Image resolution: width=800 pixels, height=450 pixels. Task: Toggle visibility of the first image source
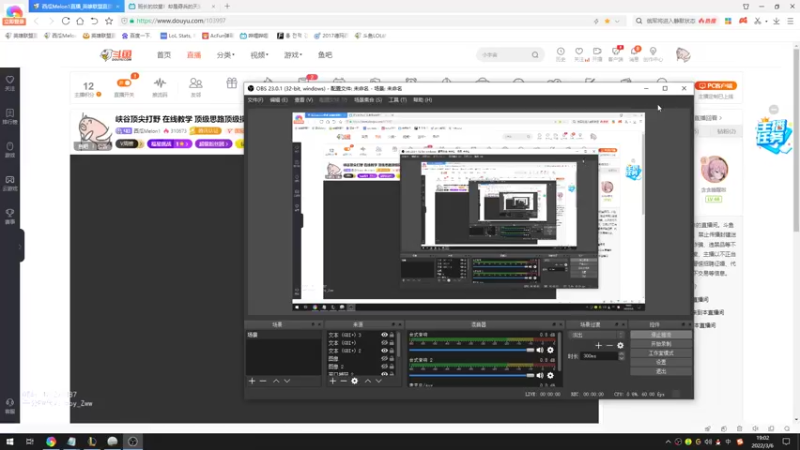coord(384,359)
